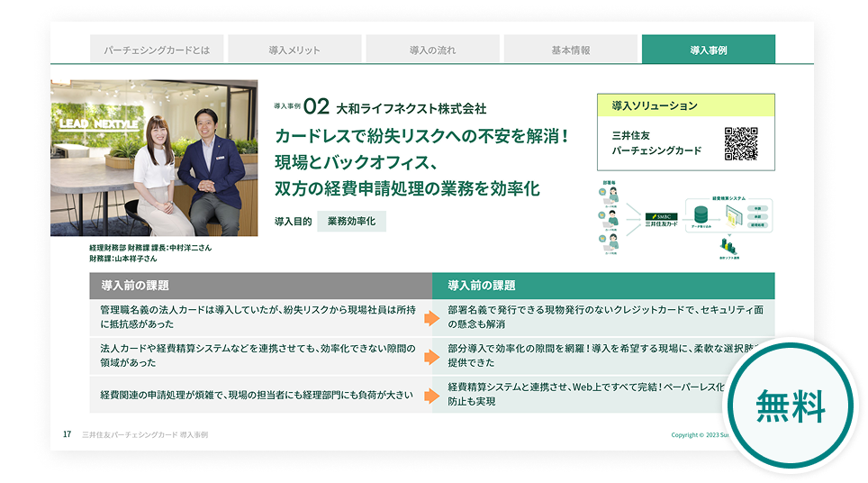This screenshot has height=483, width=868.
Task: Click the expense document screen icon
Action: [732, 214]
